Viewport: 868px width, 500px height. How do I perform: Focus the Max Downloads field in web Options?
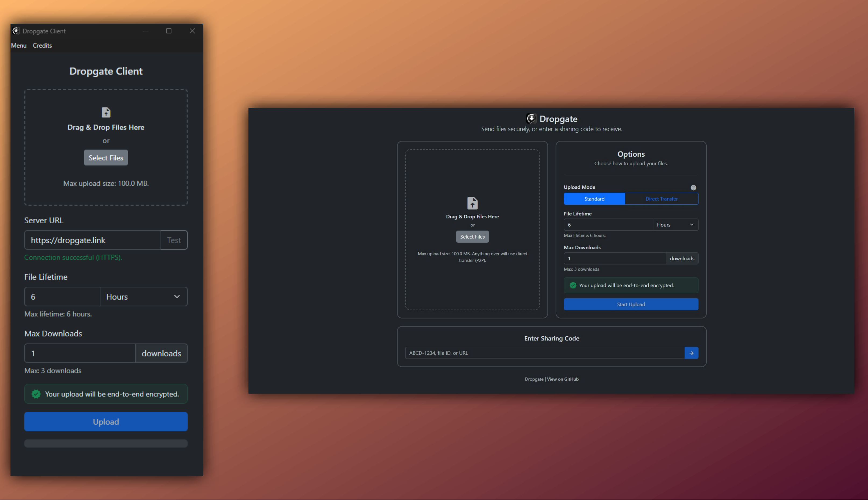tap(615, 258)
